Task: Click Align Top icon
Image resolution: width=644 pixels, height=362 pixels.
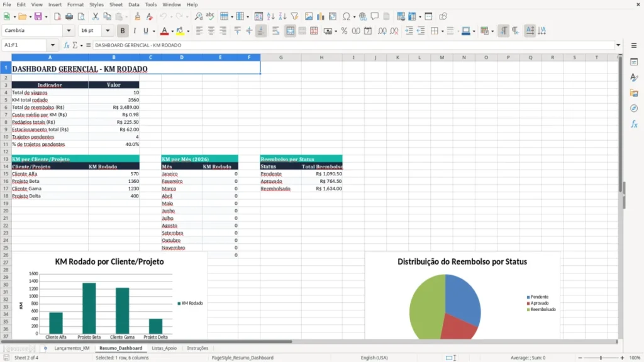Action: (x=237, y=31)
